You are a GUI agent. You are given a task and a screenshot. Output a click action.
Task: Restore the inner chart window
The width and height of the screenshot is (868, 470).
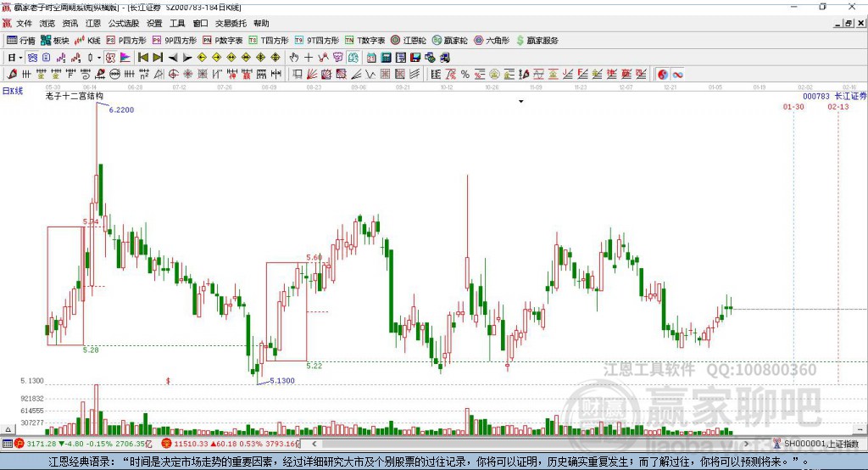click(849, 23)
